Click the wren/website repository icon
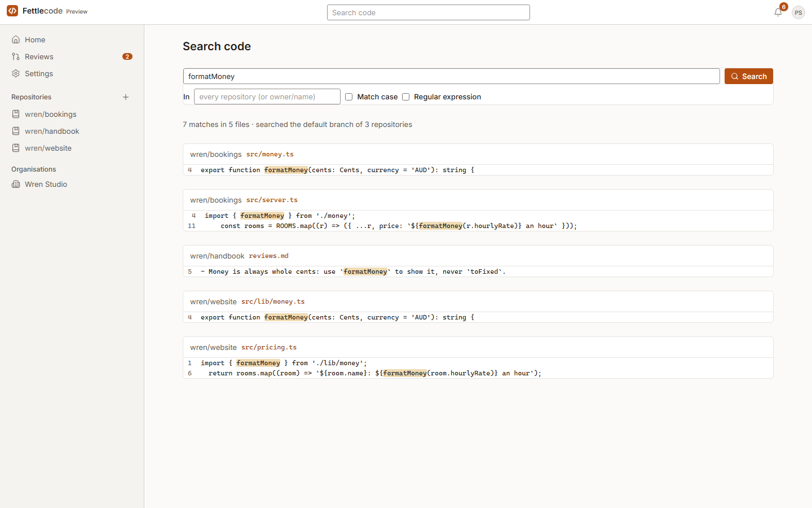This screenshot has height=508, width=812. [16, 148]
